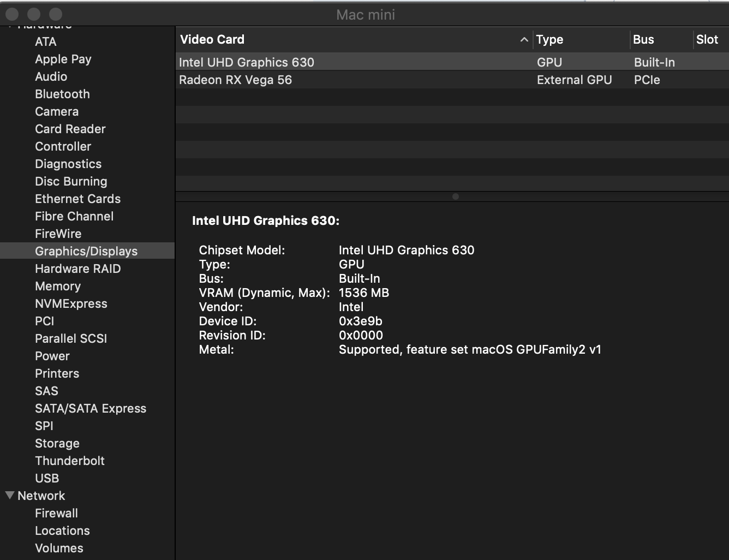Select Disc Burning item

point(71,181)
